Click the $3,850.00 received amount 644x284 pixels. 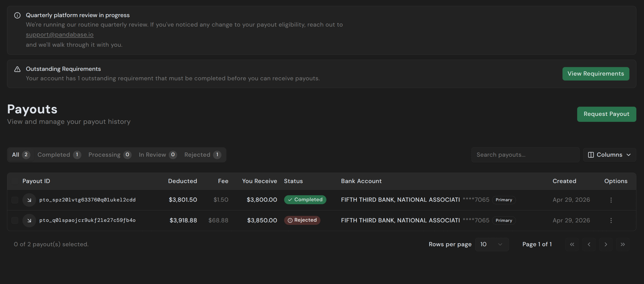pos(262,221)
